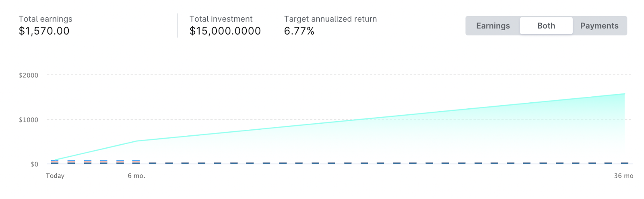Click the 36 mo x-axis label
The image size is (644, 199).
(623, 176)
